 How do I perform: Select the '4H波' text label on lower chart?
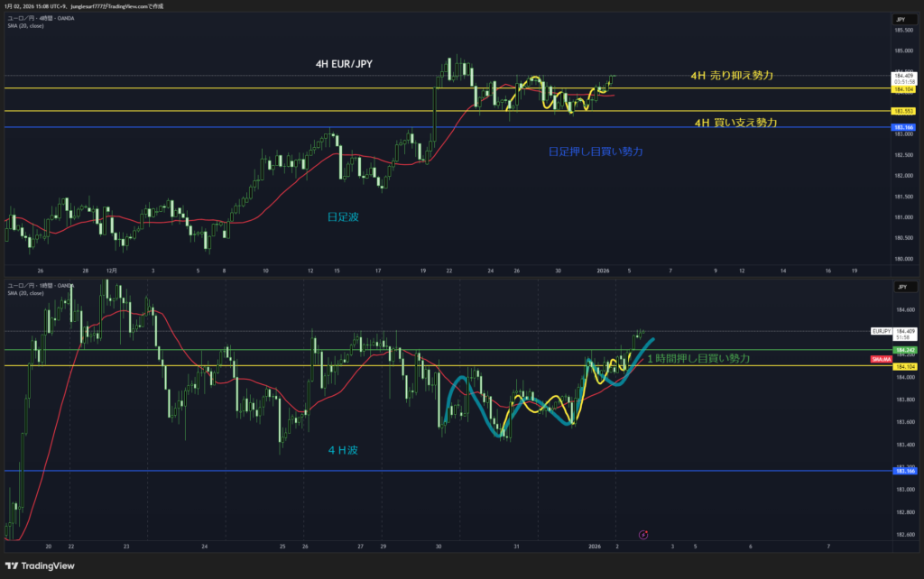pyautogui.click(x=343, y=449)
